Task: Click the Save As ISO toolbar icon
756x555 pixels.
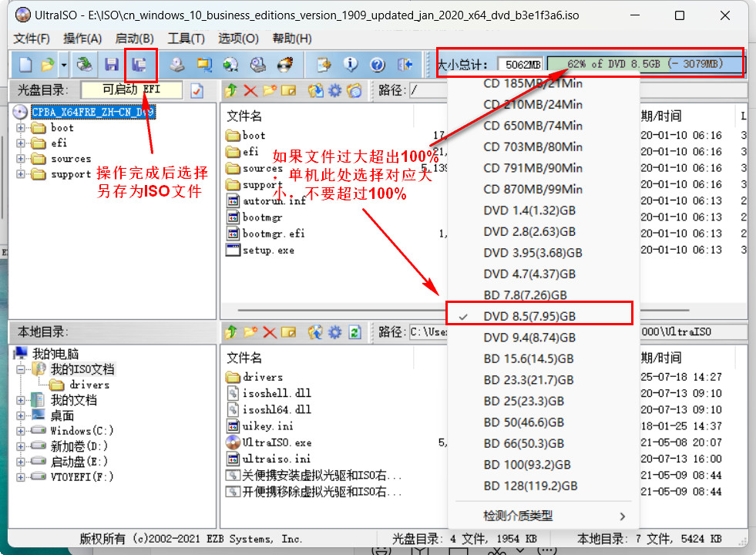Action: 139,65
